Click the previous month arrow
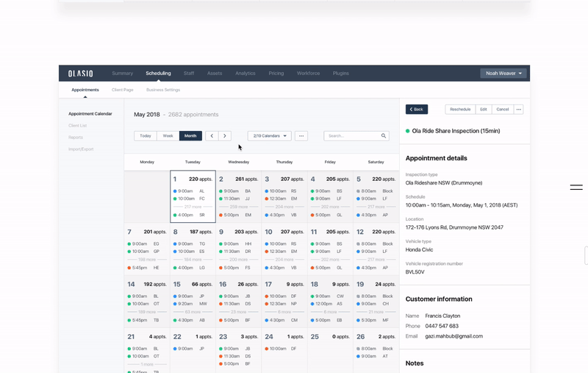 212,136
